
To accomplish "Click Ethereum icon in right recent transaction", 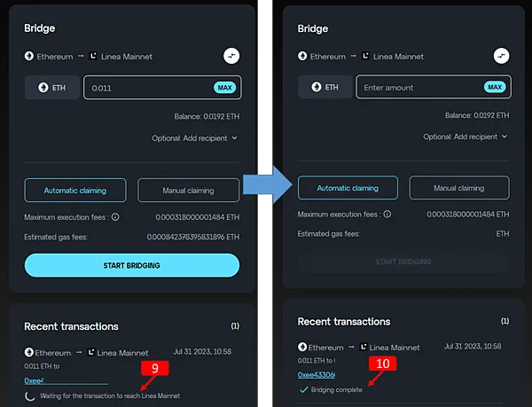I will point(302,347).
